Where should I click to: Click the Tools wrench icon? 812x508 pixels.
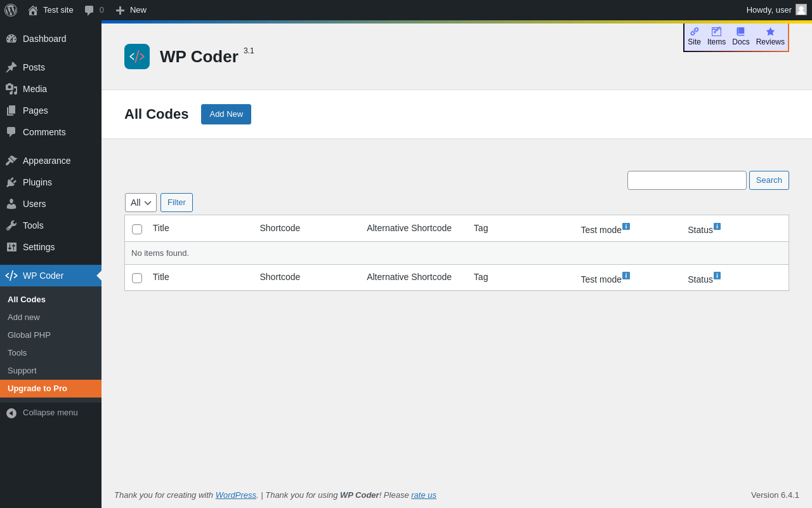(x=11, y=225)
